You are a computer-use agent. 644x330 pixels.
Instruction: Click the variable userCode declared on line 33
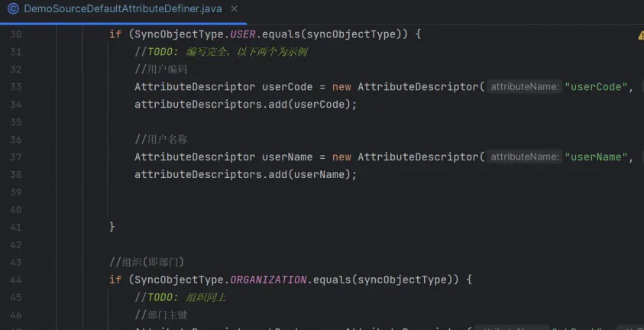287,87
